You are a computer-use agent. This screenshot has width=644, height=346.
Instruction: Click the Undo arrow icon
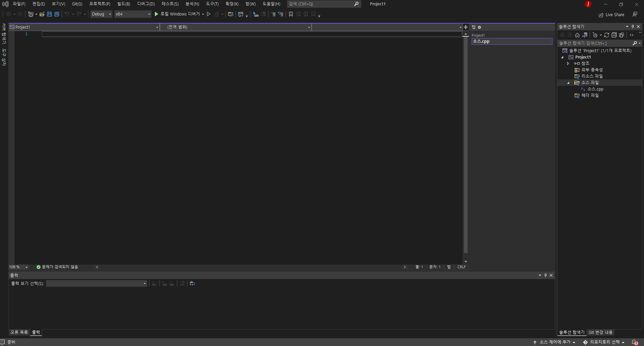[x=67, y=14]
